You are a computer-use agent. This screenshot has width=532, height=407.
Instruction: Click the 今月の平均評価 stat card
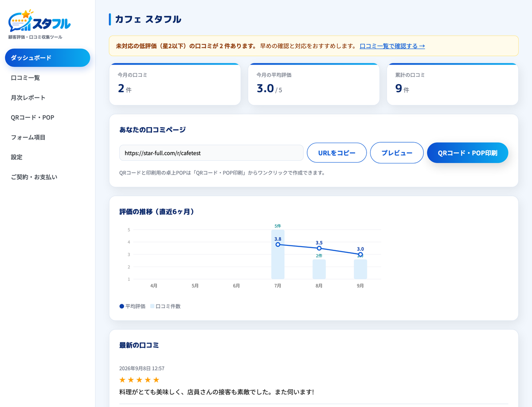[313, 84]
